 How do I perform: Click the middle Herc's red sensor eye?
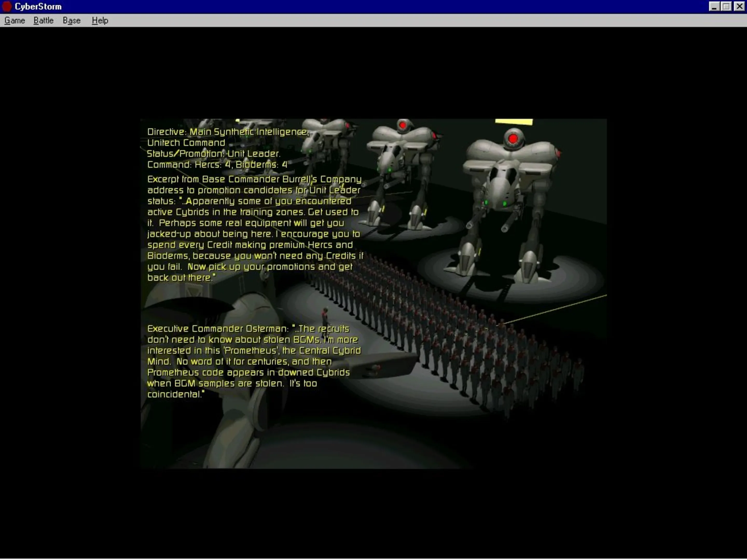pos(402,125)
